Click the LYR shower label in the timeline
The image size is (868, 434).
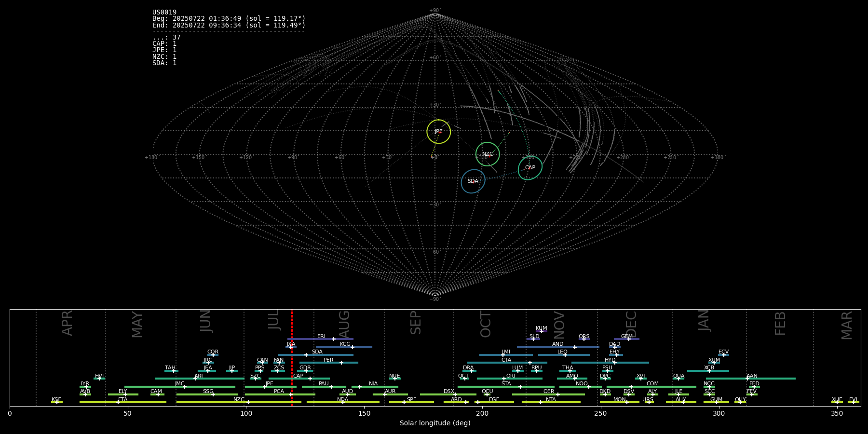(85, 384)
